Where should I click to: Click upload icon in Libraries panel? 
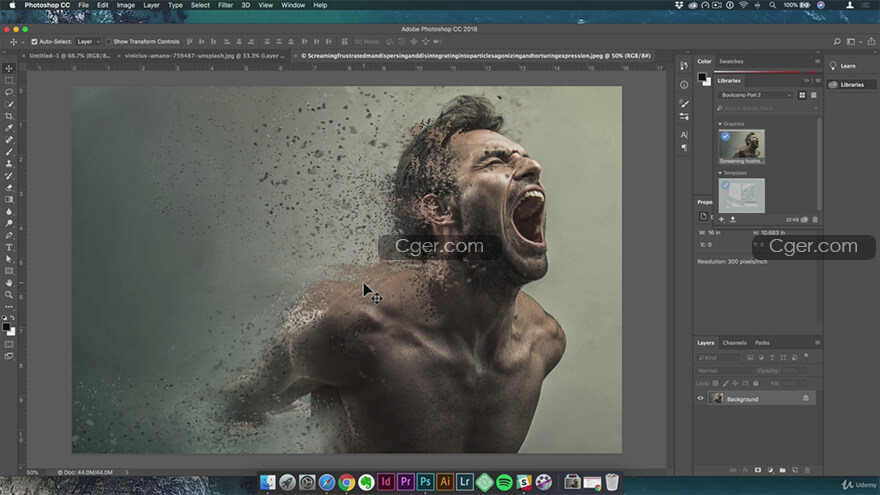tap(732, 219)
